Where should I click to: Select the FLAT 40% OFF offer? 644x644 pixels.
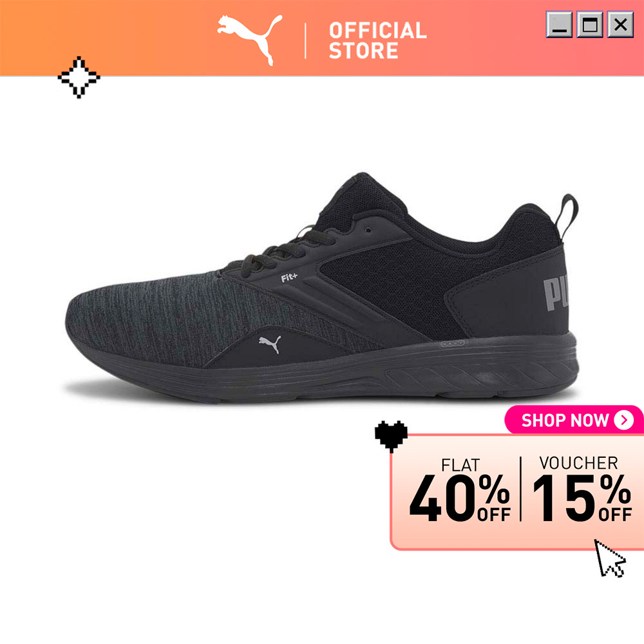460,489
